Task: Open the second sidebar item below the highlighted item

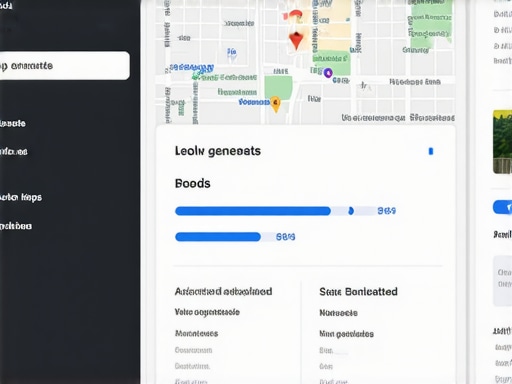Action: point(14,152)
